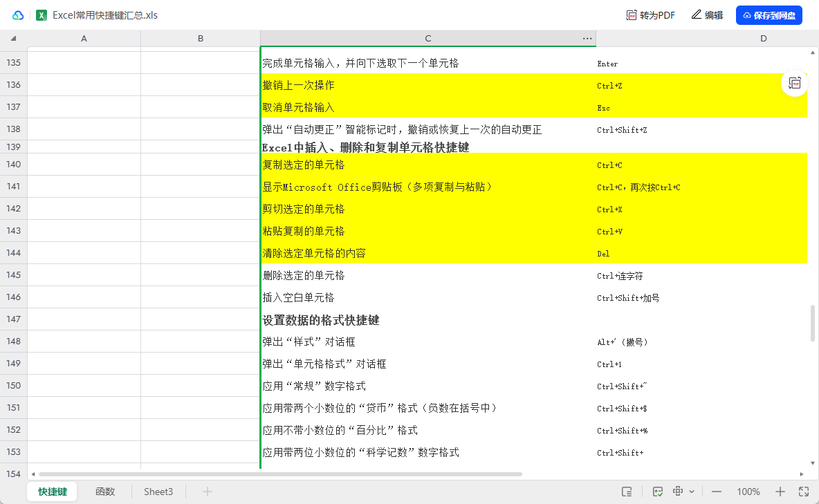Expand the reading mode dropdown arrow
This screenshot has height=504, width=819.
click(692, 492)
